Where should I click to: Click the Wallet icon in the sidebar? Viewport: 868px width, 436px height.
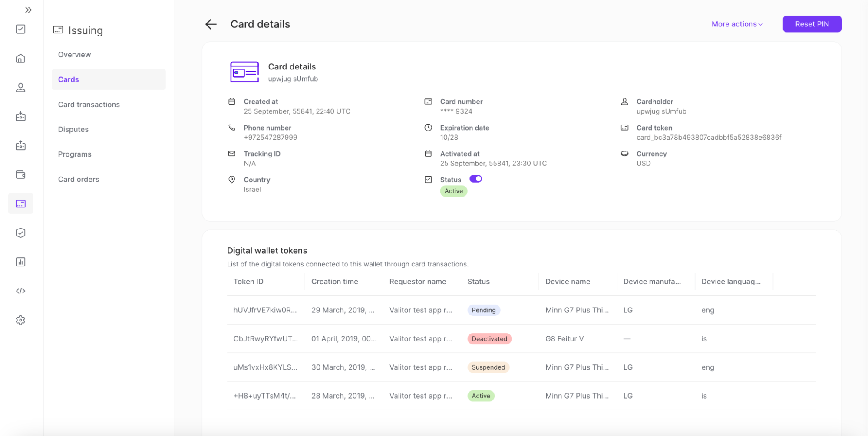(20, 174)
